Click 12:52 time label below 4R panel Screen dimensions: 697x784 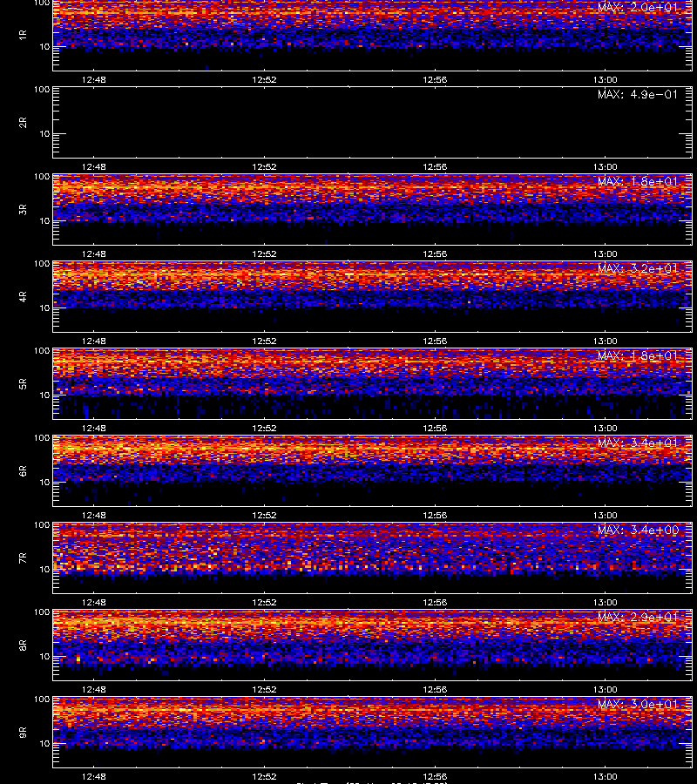tap(264, 341)
